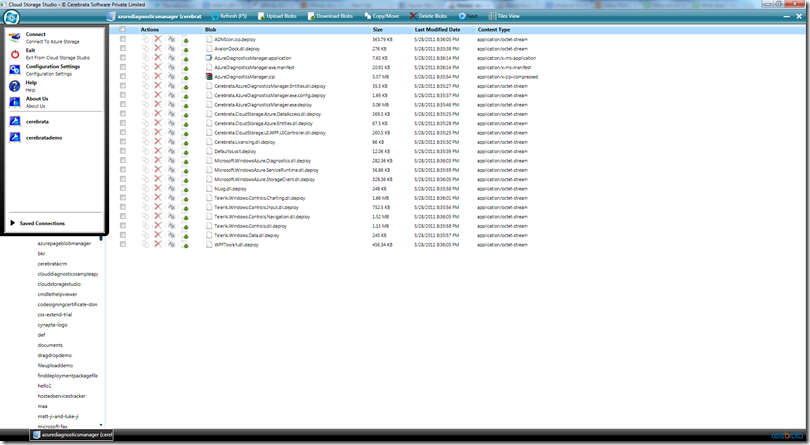The image size is (810, 445).
Task: Download AzureDiagnosticsManager.zip using green arrow icon
Action: [x=185, y=77]
